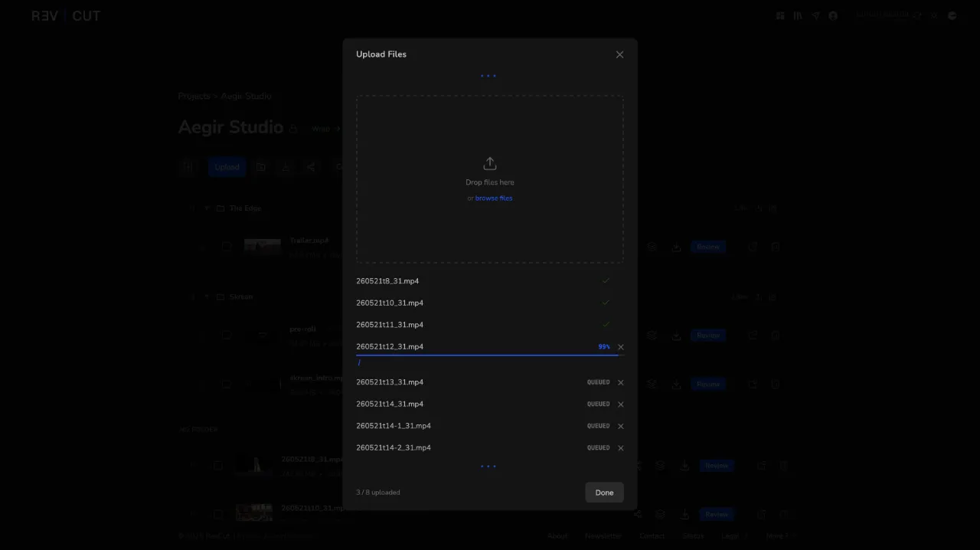Open About footer link
The height and width of the screenshot is (550, 980).
point(557,536)
